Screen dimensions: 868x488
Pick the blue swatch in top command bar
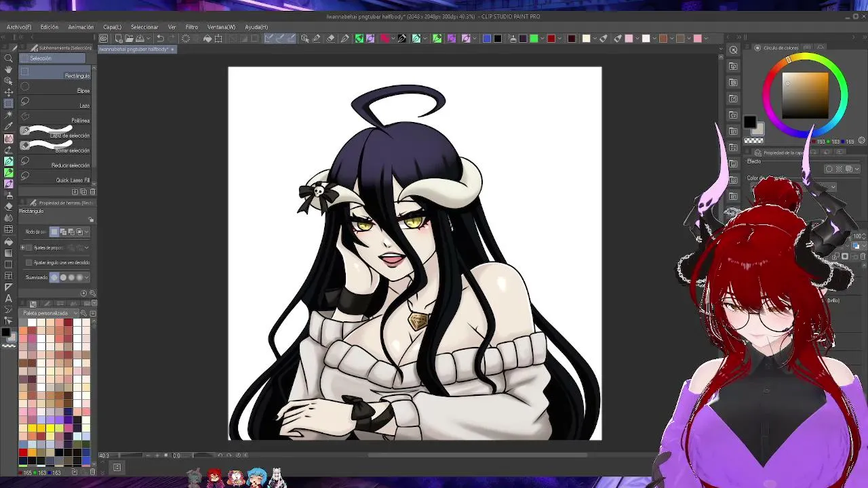point(486,39)
